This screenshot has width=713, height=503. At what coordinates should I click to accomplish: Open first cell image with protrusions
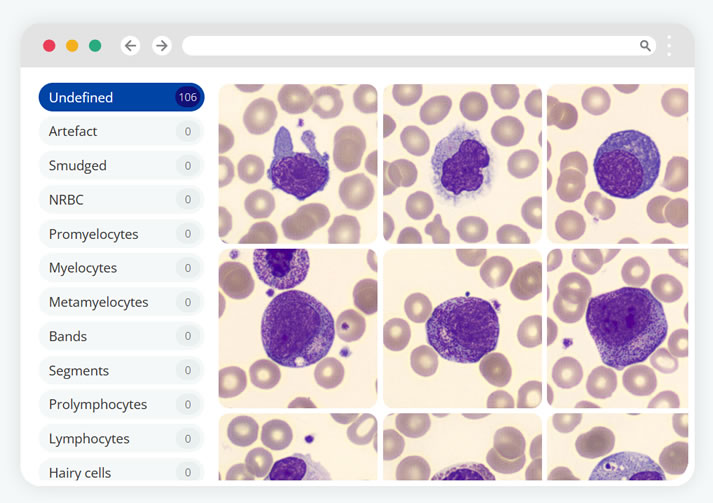(298, 164)
